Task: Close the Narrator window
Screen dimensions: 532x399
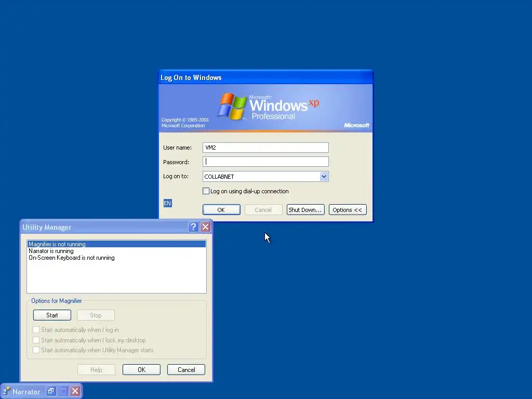Action: pyautogui.click(x=75, y=391)
